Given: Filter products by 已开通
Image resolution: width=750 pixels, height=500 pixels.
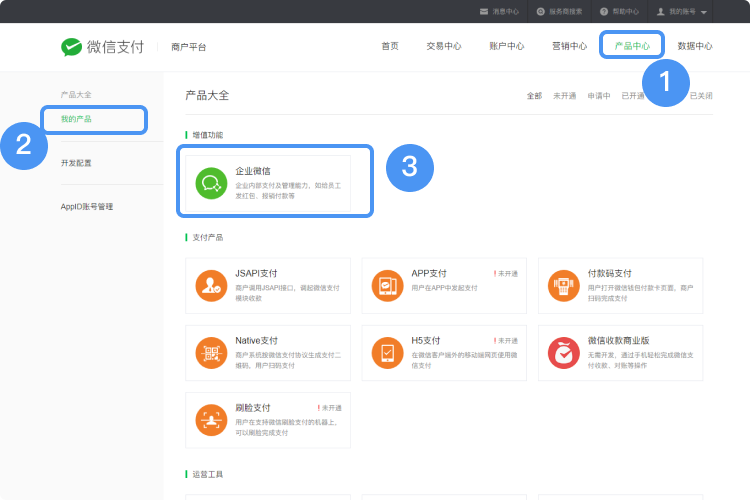Looking at the screenshot, I should pos(632,96).
